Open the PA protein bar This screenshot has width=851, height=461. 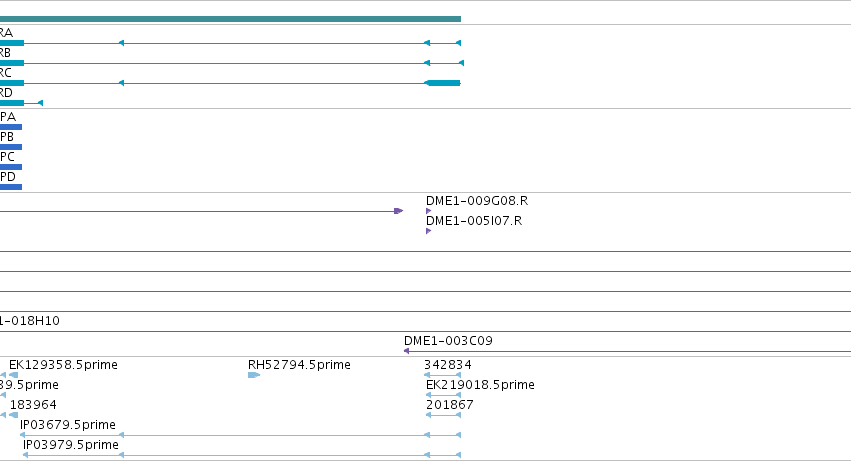point(11,127)
